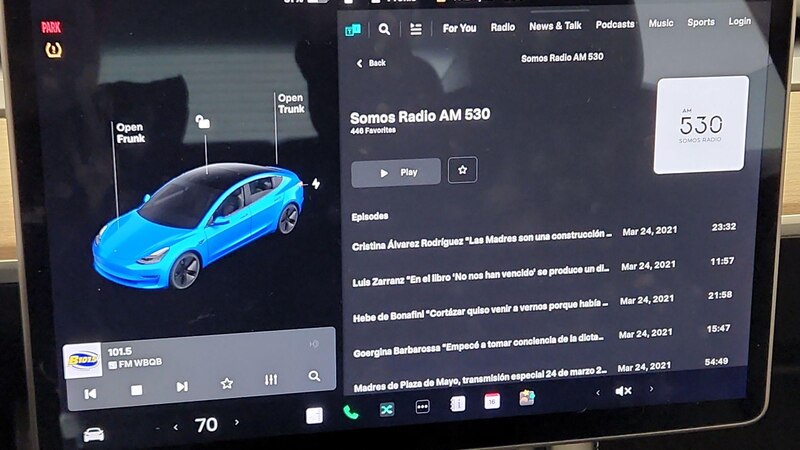This screenshot has width=800, height=450.
Task: Skip to next station in media player
Action: point(182,387)
